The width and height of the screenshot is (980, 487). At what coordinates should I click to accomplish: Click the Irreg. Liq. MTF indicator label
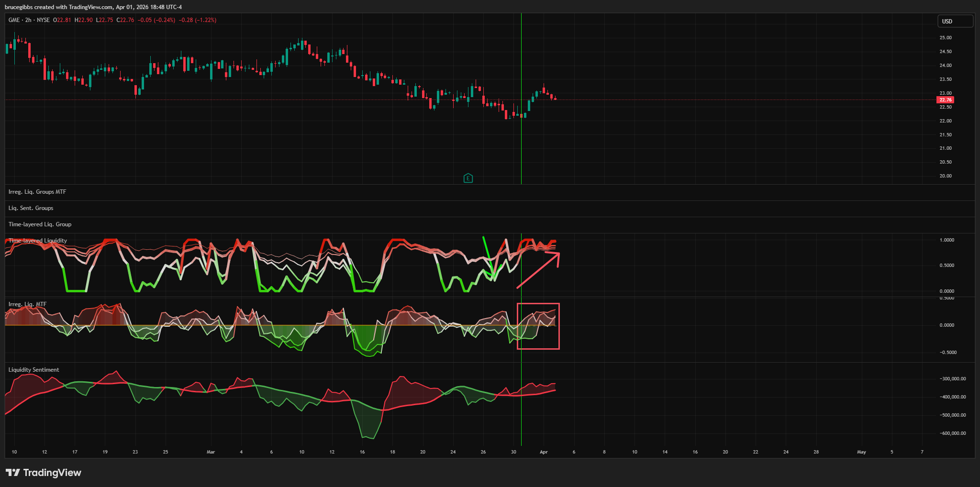[x=27, y=304]
